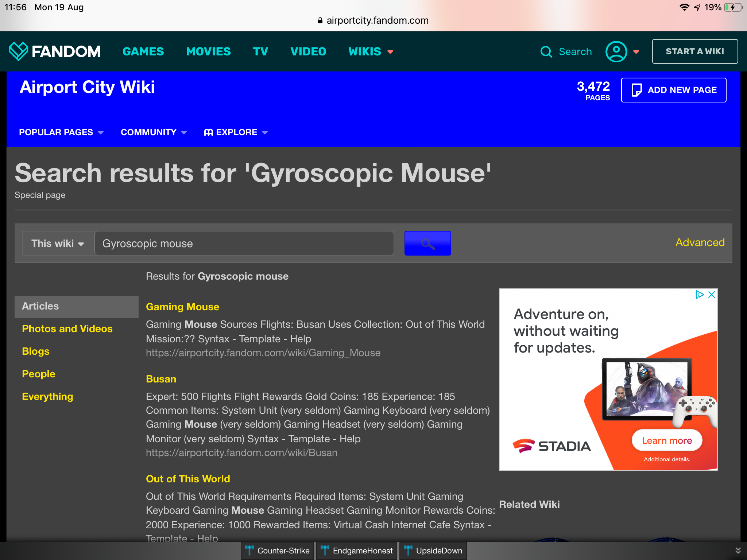Select the Photos and Videos filter
The image size is (747, 560).
(x=67, y=329)
